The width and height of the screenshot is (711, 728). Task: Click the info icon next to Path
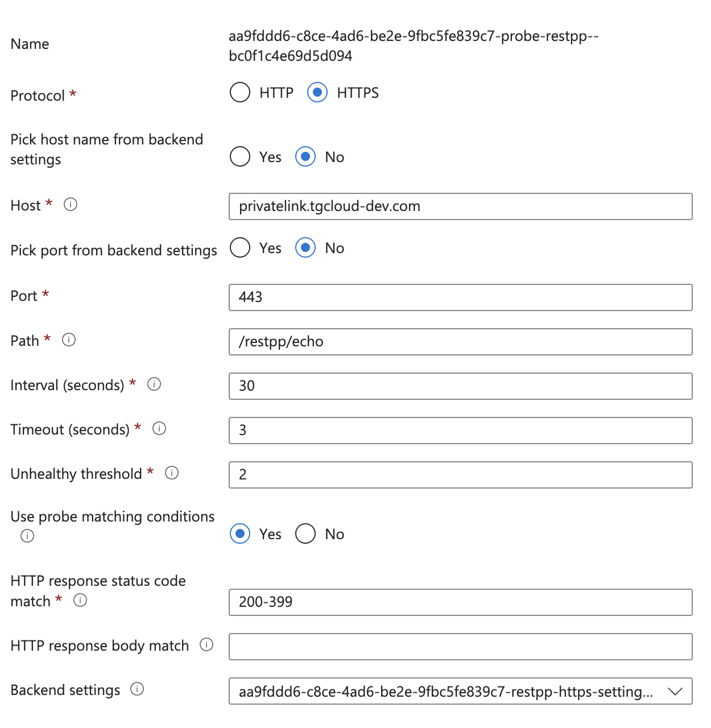69,340
